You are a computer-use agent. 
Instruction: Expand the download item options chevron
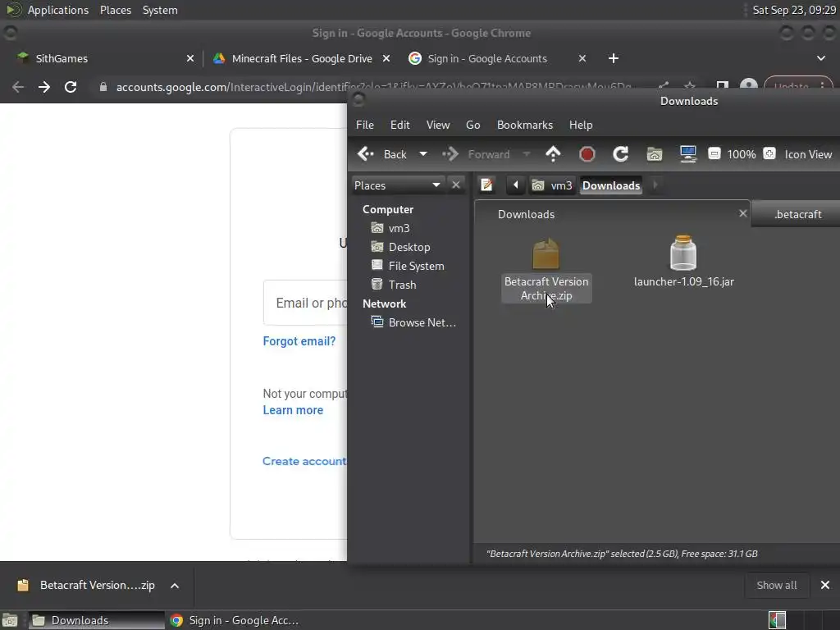(175, 586)
